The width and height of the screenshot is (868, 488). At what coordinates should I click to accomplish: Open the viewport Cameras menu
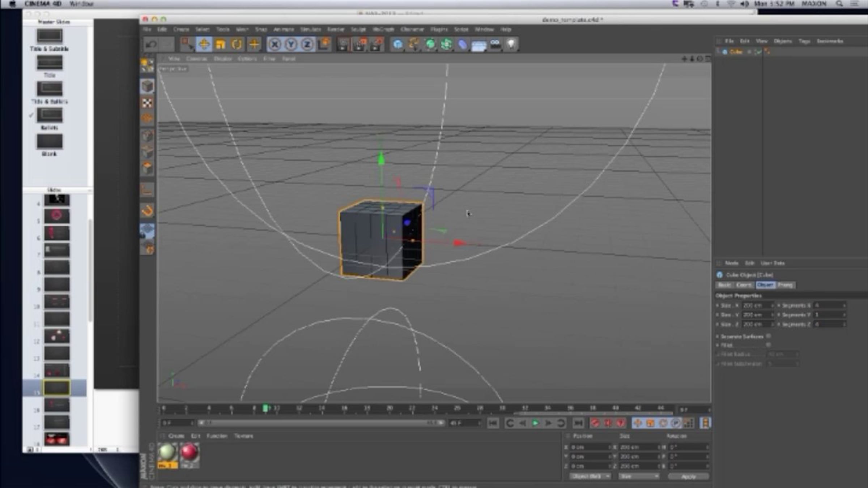click(x=197, y=59)
